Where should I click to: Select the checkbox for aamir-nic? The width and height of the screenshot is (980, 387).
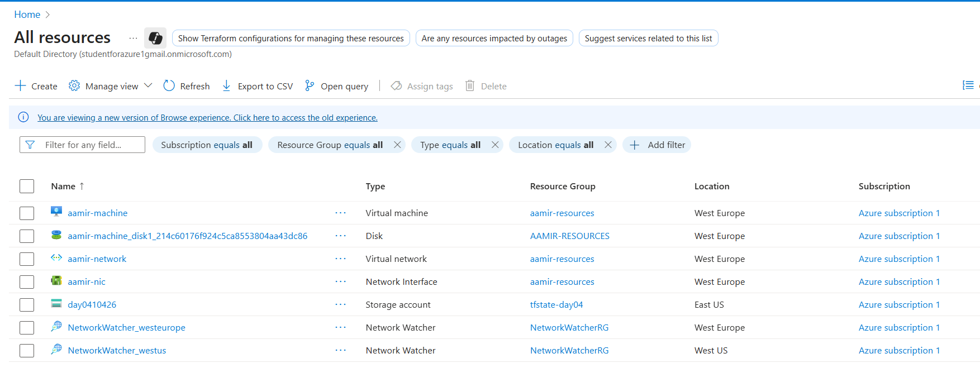tap(27, 282)
